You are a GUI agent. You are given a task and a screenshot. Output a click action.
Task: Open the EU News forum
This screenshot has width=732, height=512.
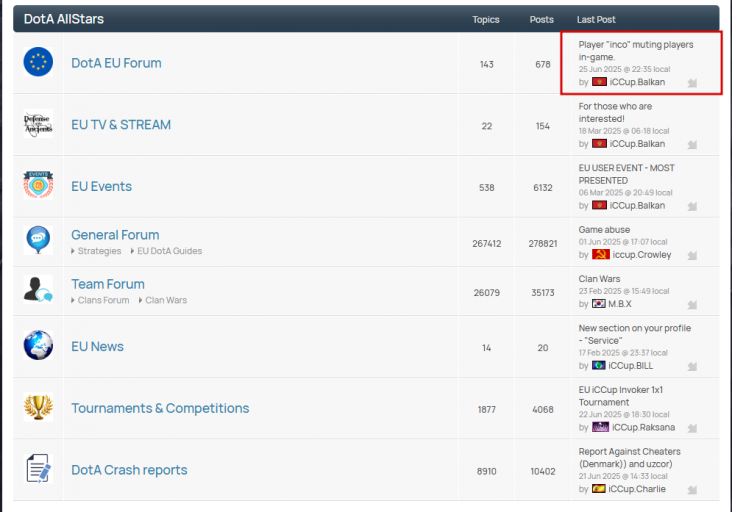tap(97, 346)
